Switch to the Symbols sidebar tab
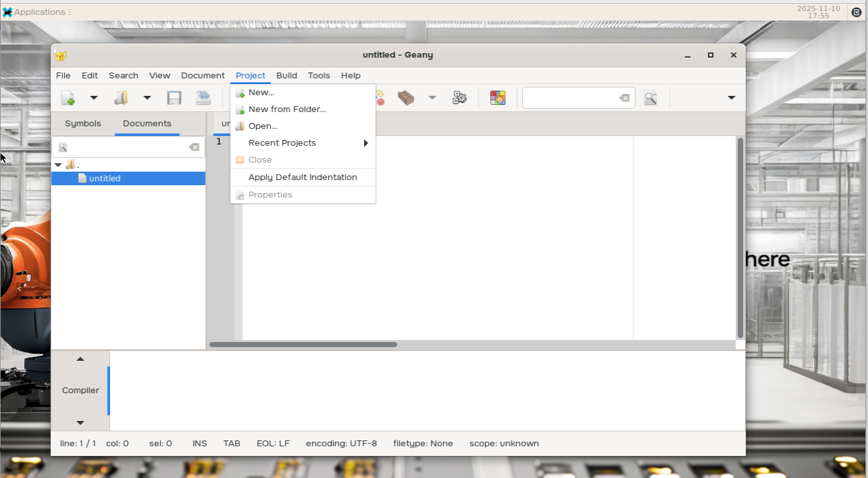 click(83, 124)
